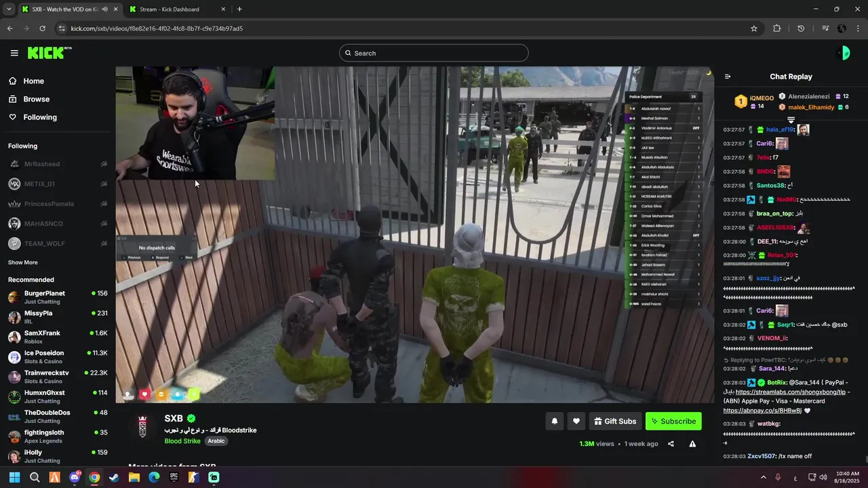Open Steam from taskbar
868x488 pixels.
click(114, 477)
